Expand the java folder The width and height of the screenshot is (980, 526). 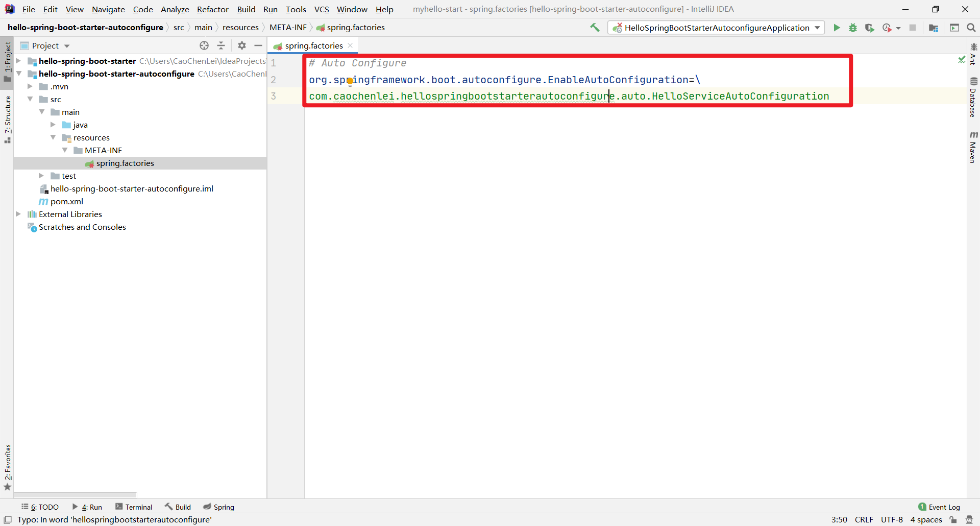click(x=53, y=125)
